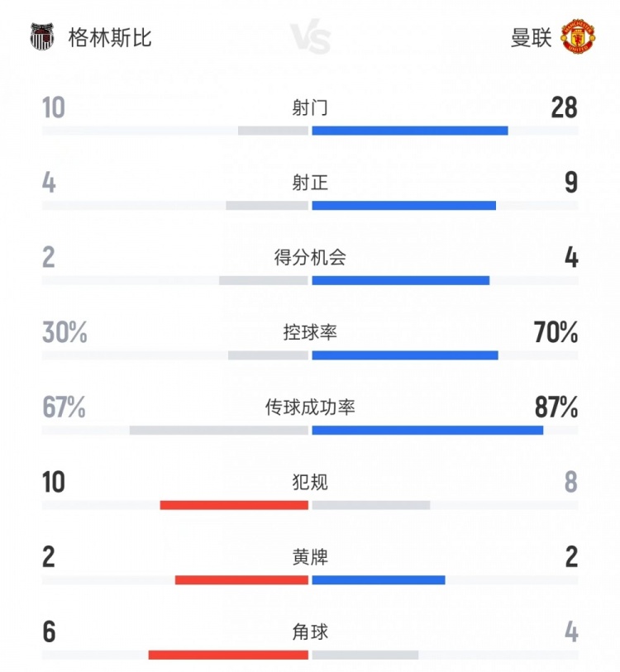Click the blue bar under 射门
The image size is (620, 672).
click(x=410, y=131)
